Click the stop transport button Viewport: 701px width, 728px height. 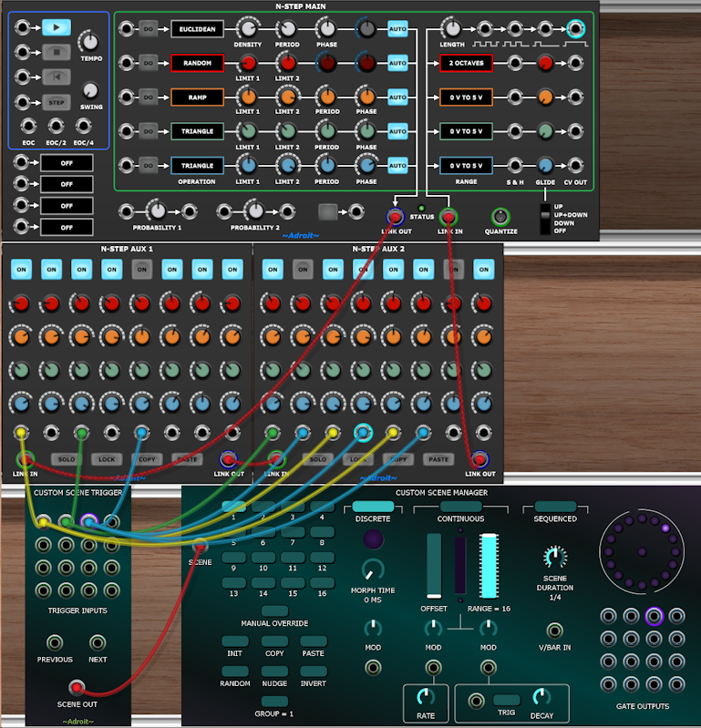click(x=56, y=53)
